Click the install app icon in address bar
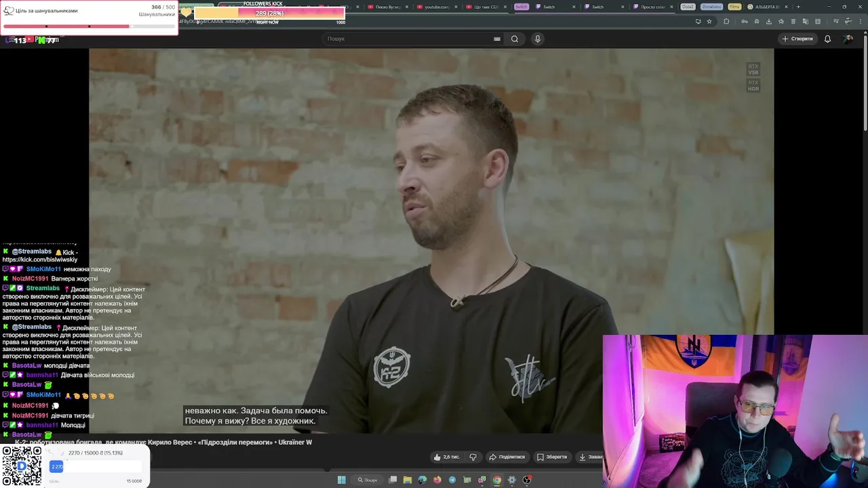Screen dimensions: 868x488 (x=698, y=21)
